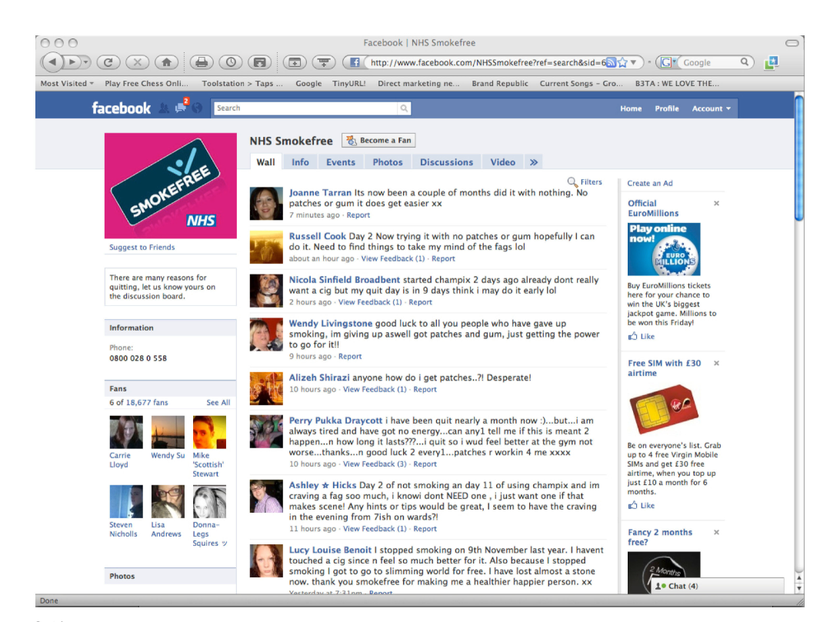
Task: Open the Chat (4) bar
Action: [x=718, y=586]
